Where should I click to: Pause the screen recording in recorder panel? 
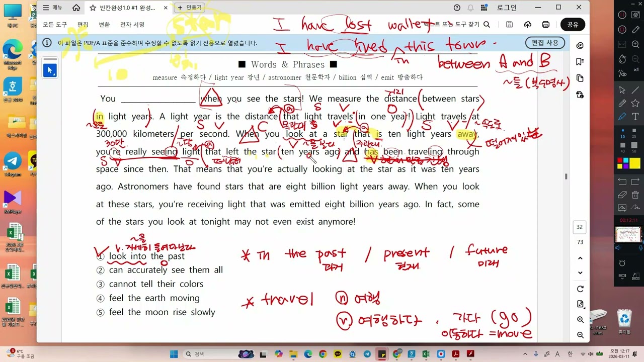pyautogui.click(x=622, y=16)
